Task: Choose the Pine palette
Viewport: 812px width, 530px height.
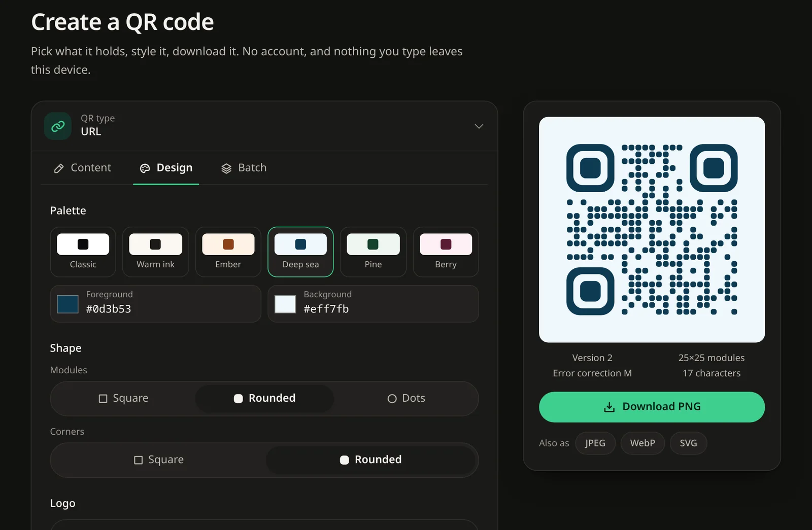Action: coord(373,252)
